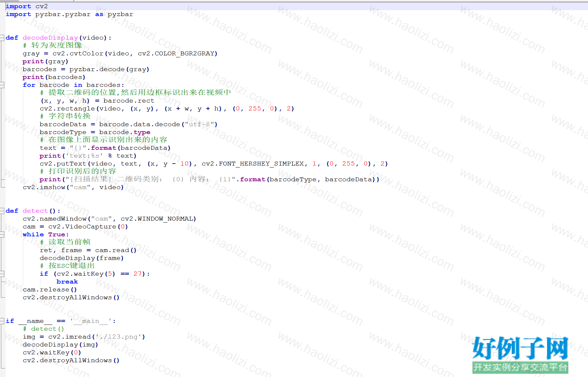The width and height of the screenshot is (588, 377).
Task: Place cursor on 'def decodeDisplay(video):' line
Action: (59, 38)
